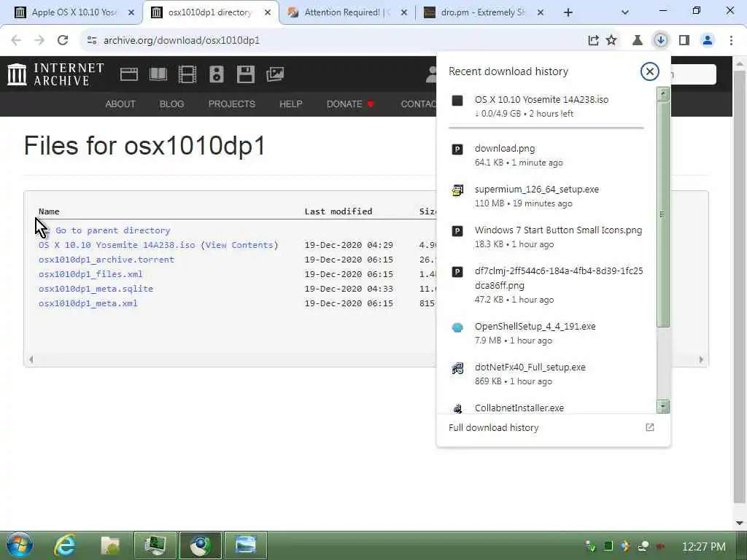
Task: Open osx1010dp1_archive.torrent link
Action: (107, 260)
